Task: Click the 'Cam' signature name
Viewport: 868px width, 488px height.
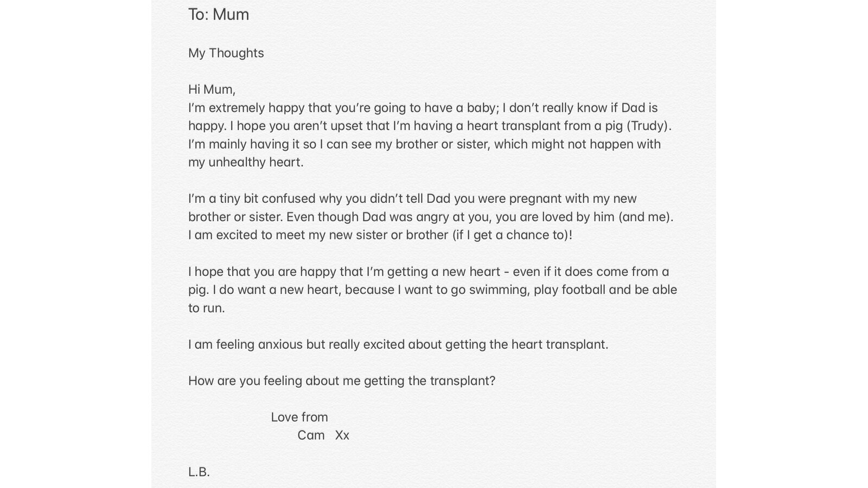Action: (311, 435)
